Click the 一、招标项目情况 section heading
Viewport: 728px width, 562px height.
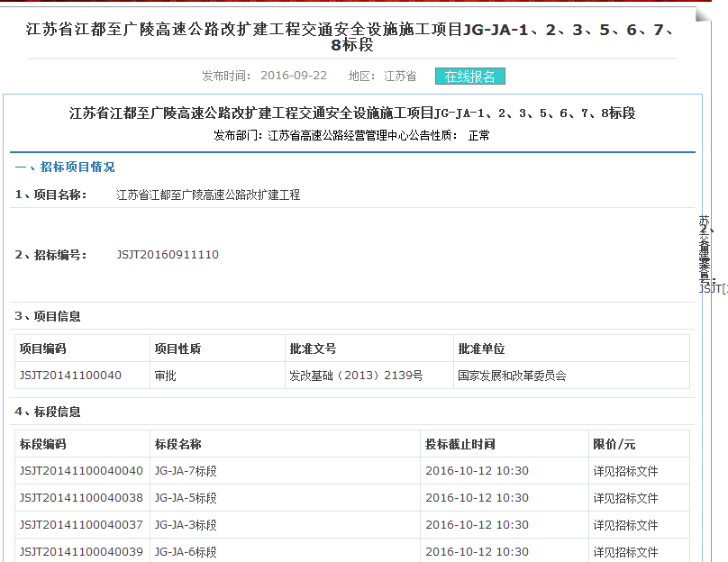pos(64,167)
